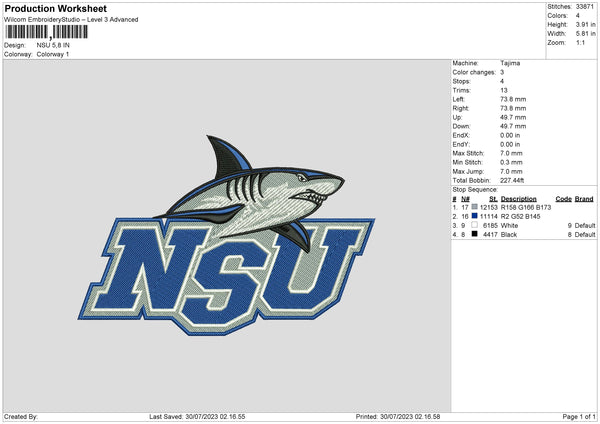The height and width of the screenshot is (424, 600).
Task: Click the Total Bobbin value 227.44ft
Action: 512,180
